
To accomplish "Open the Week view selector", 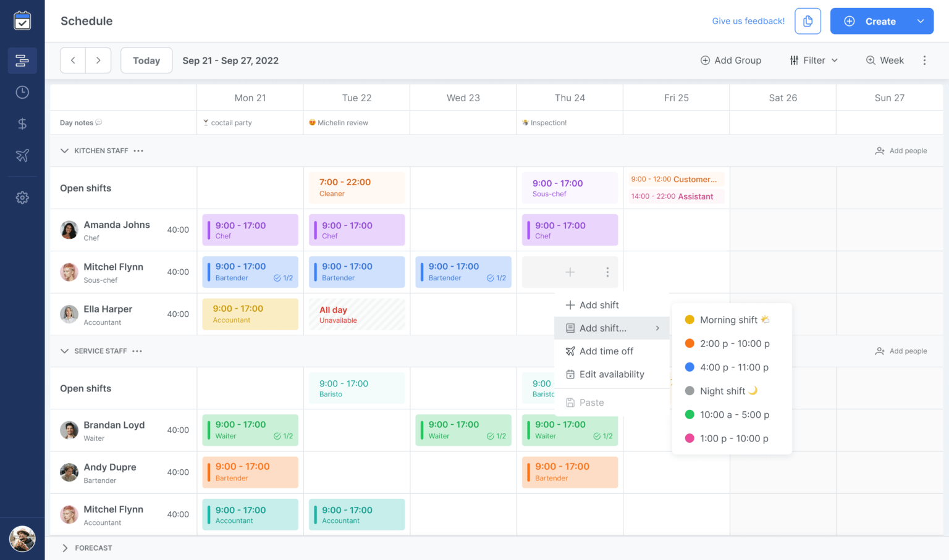I will [x=885, y=60].
